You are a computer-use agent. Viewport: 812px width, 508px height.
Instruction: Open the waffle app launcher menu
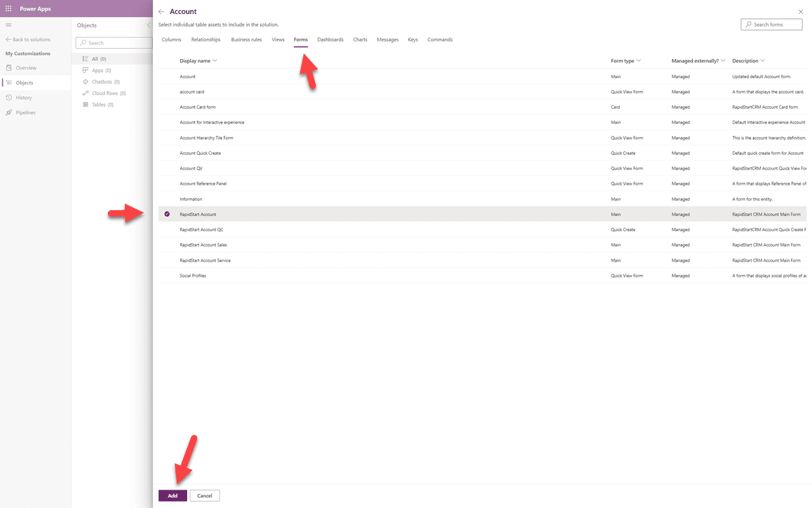(8, 8)
